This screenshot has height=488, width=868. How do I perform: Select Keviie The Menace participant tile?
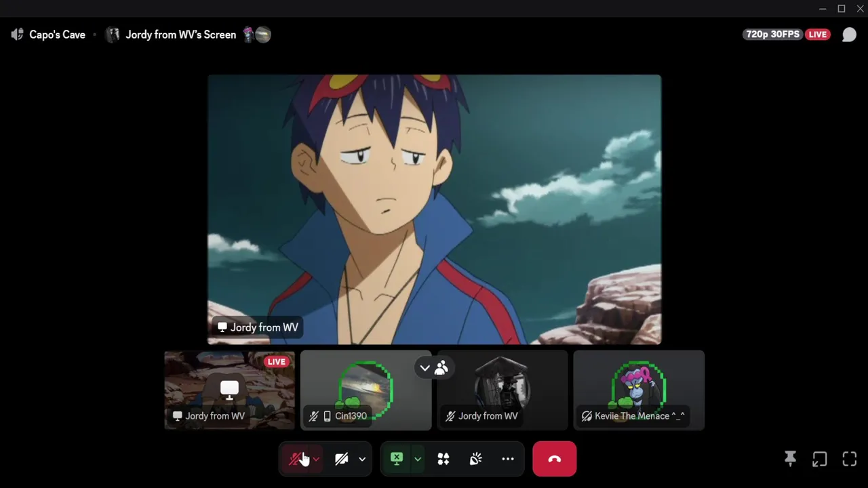(x=639, y=390)
